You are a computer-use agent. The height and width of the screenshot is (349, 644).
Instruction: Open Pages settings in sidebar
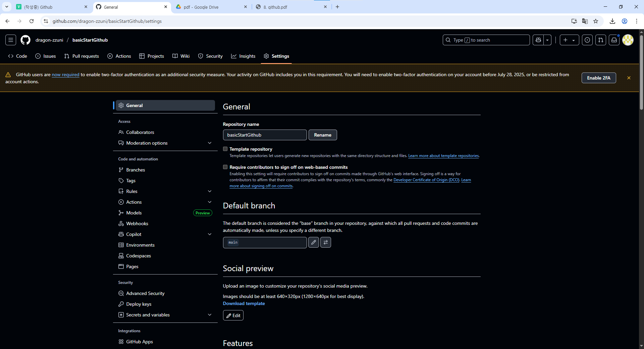[x=165, y=266]
